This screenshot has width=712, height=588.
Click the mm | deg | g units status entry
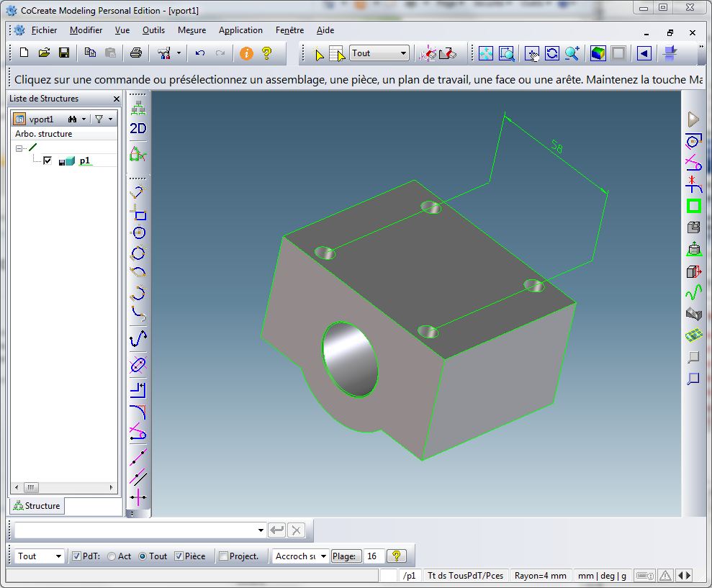click(x=602, y=576)
